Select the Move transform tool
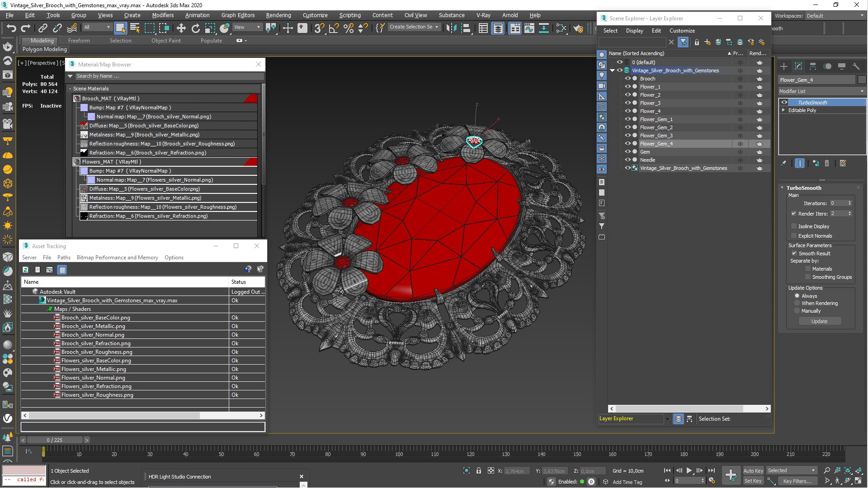This screenshot has width=868, height=488. coord(181,28)
